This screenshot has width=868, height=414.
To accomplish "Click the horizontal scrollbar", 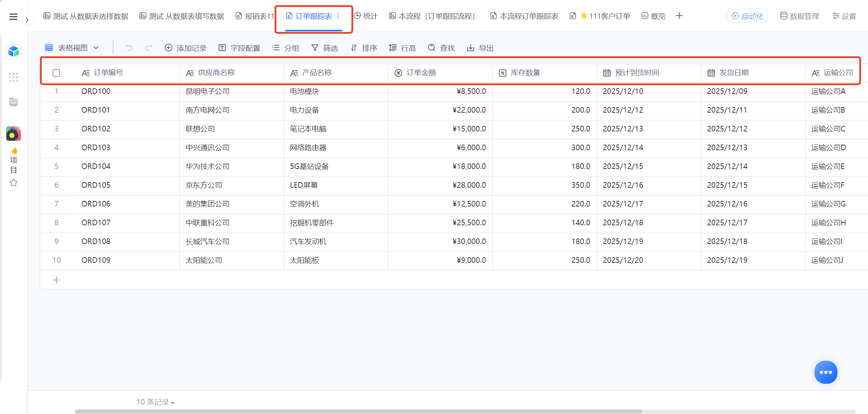I will click(358, 412).
